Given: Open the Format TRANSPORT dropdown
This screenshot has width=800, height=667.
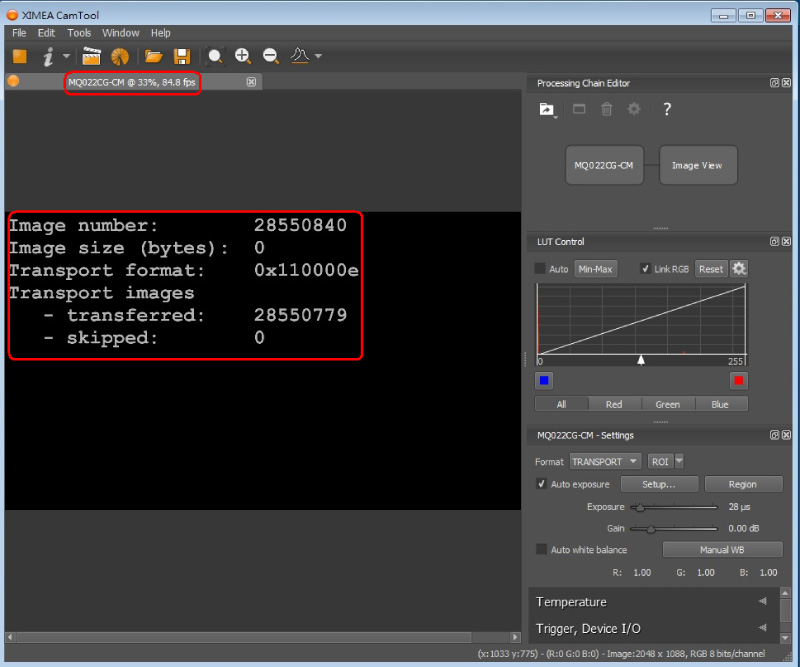Looking at the screenshot, I should pyautogui.click(x=605, y=461).
